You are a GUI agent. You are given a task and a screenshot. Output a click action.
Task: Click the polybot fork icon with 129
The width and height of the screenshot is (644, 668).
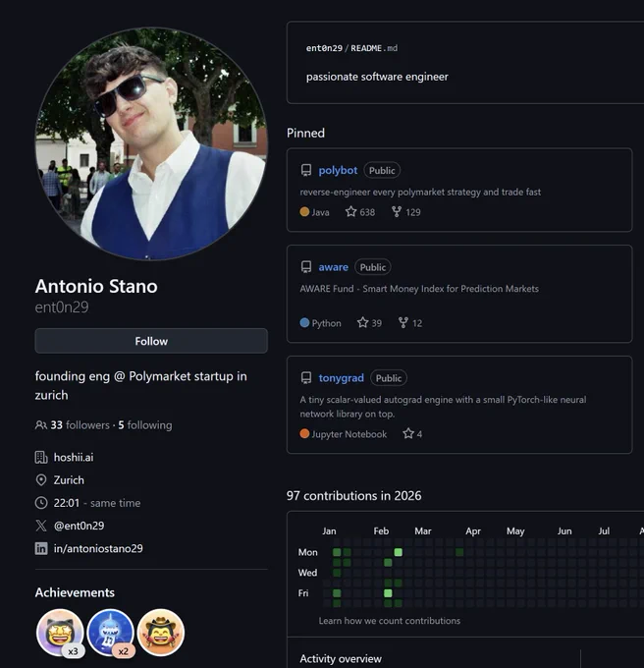pyautogui.click(x=397, y=212)
